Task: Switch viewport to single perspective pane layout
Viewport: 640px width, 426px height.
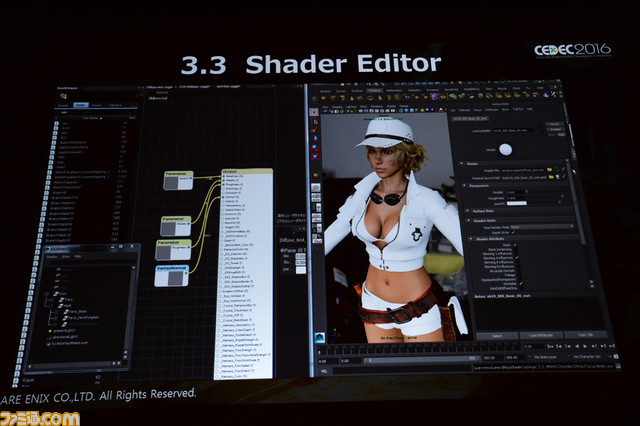Action: tap(316, 188)
